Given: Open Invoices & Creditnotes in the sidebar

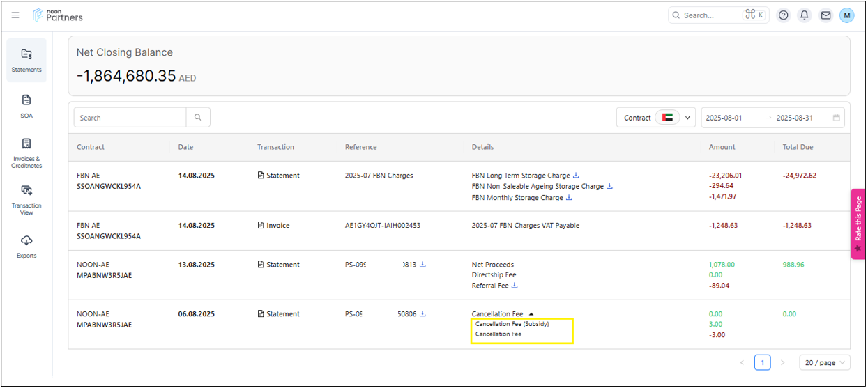Looking at the screenshot, I should pyautogui.click(x=26, y=153).
